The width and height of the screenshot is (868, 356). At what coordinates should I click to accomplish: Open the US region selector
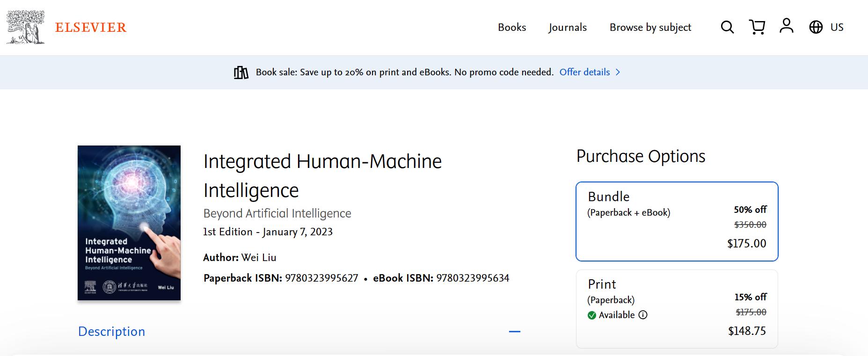837,27
